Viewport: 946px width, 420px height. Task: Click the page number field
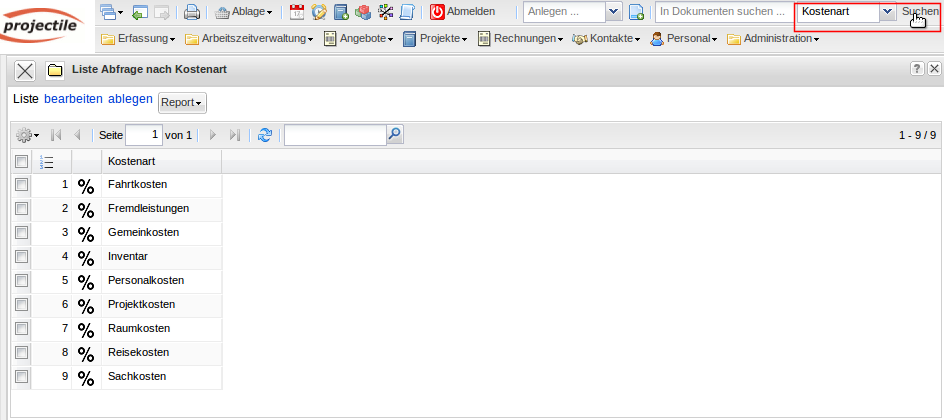(144, 135)
